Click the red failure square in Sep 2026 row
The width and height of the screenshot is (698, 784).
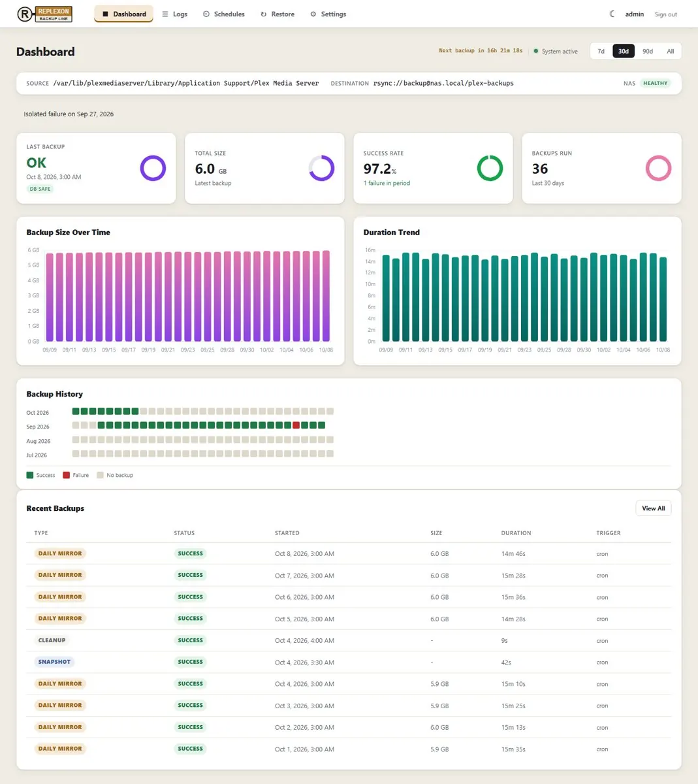[x=296, y=425]
